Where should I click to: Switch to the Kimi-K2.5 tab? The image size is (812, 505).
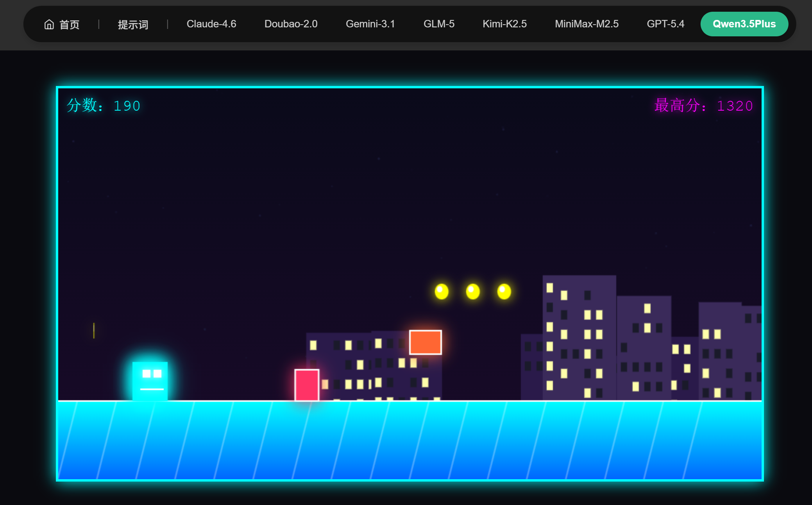(x=504, y=24)
